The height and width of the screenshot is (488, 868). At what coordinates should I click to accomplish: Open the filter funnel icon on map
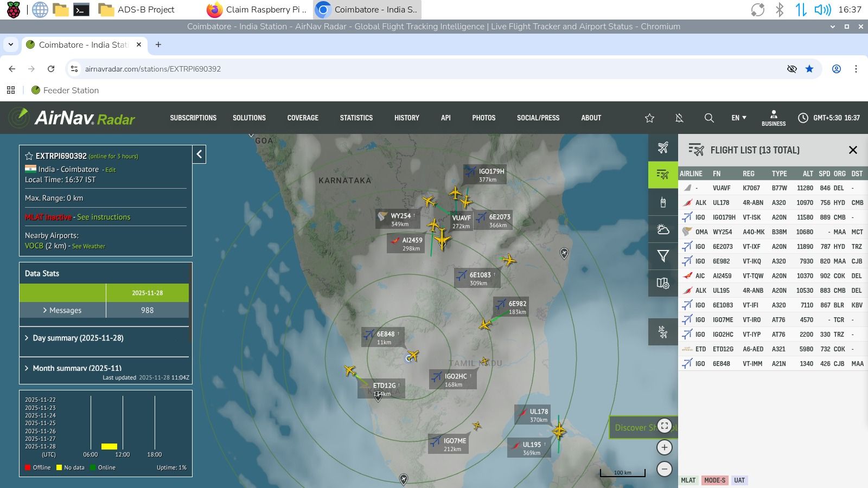point(663,256)
